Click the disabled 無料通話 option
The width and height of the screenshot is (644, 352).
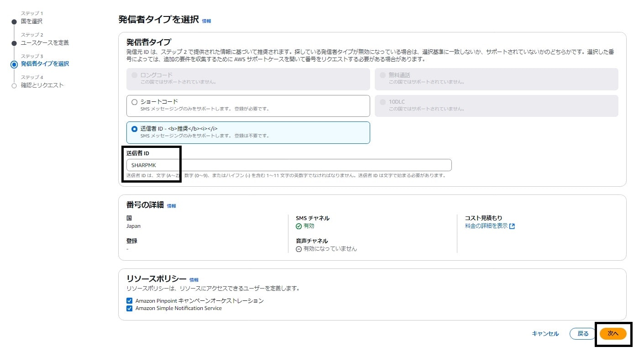(x=497, y=79)
